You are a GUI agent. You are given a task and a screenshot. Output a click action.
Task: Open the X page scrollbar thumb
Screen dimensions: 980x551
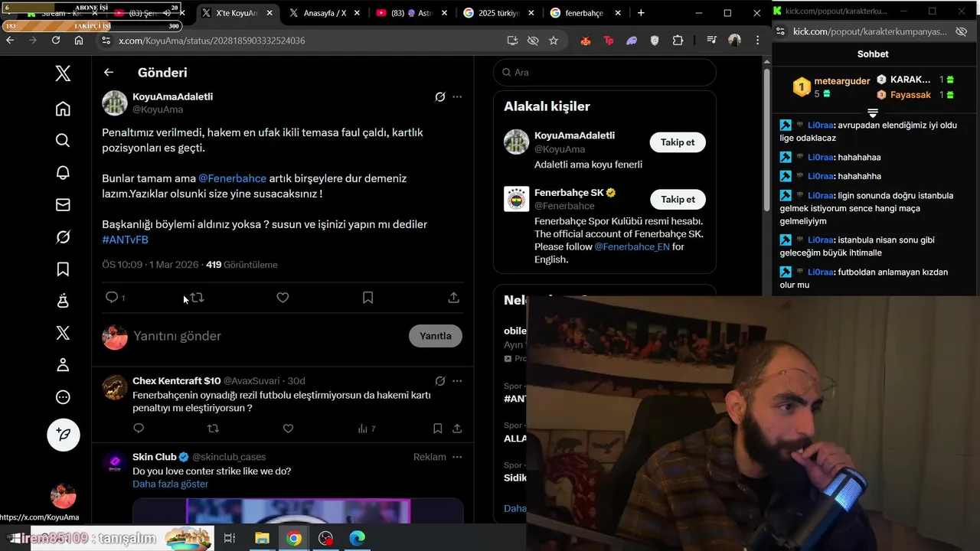(x=766, y=141)
